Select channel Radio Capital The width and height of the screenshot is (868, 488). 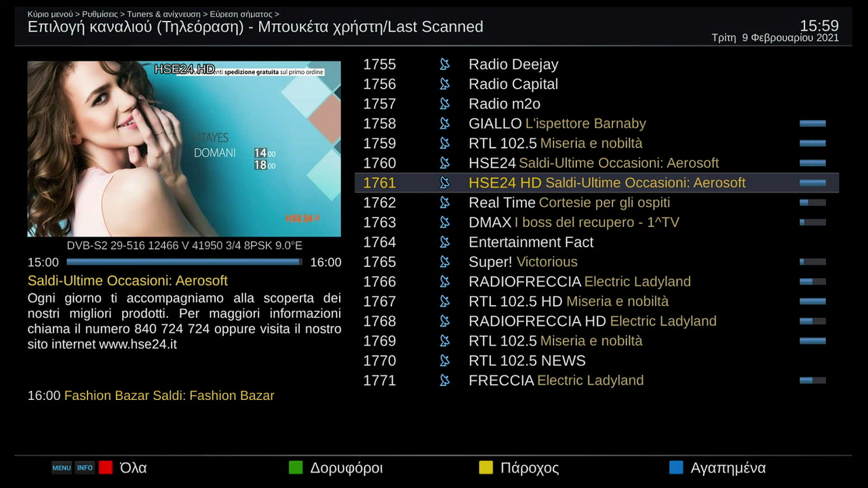[x=597, y=84]
